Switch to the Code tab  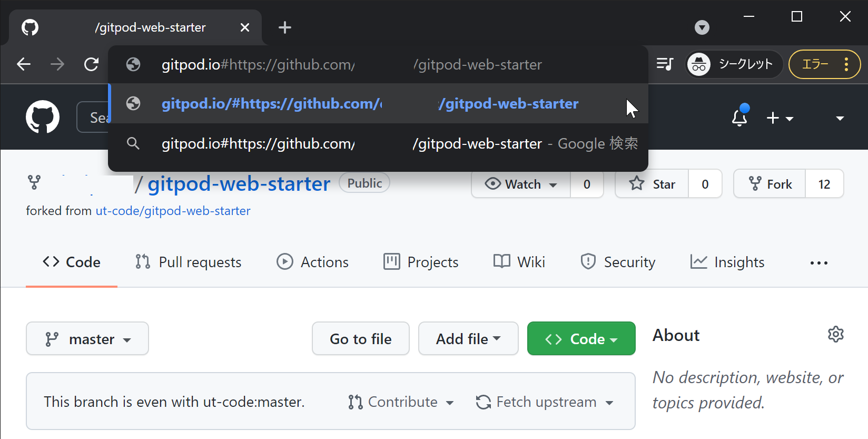pos(72,262)
